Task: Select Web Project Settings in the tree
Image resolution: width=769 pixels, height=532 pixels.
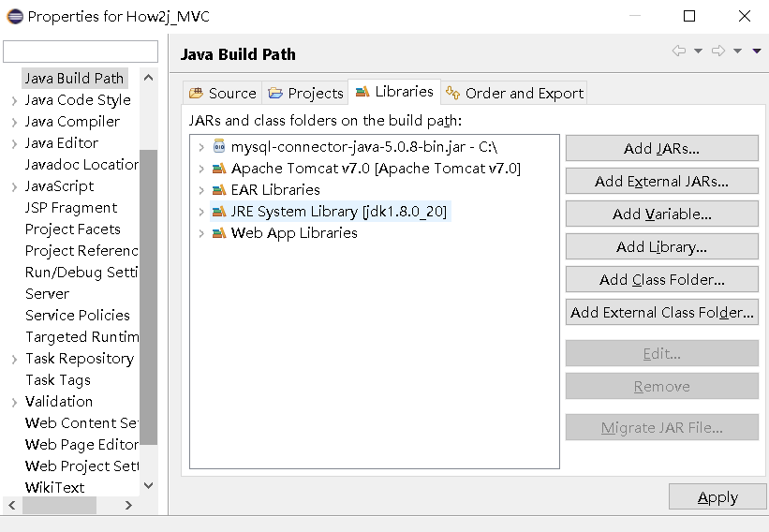Action: pos(81,466)
